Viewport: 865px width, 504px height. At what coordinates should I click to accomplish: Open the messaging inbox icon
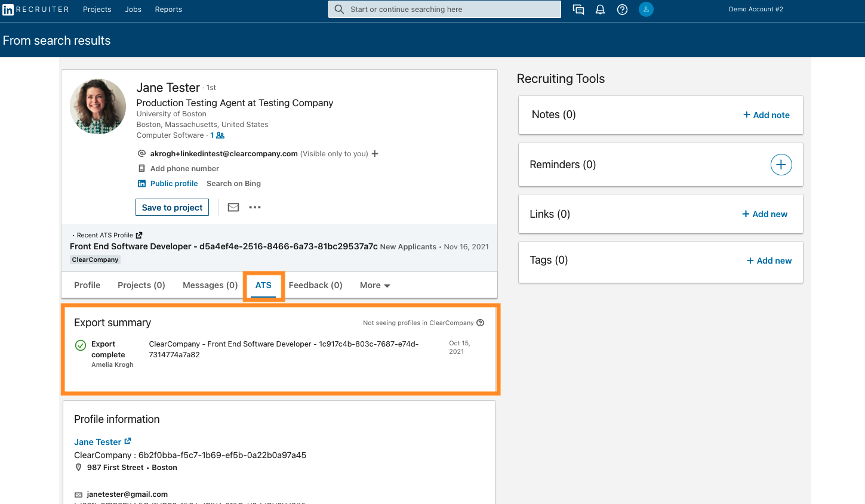pos(578,10)
